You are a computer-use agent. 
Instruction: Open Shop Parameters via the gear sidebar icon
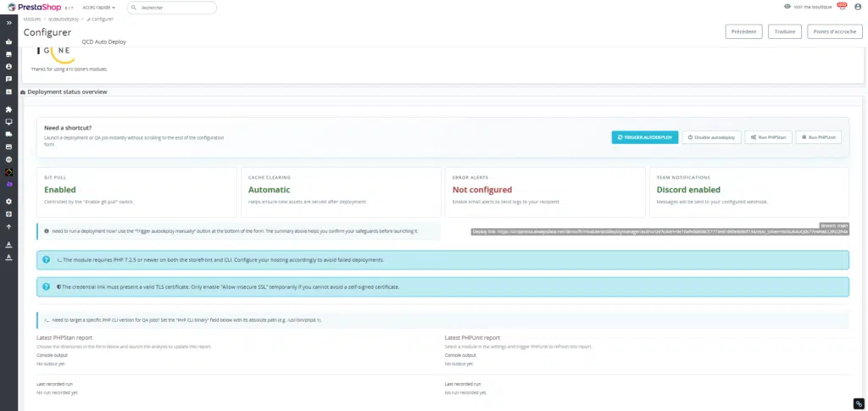[8, 202]
